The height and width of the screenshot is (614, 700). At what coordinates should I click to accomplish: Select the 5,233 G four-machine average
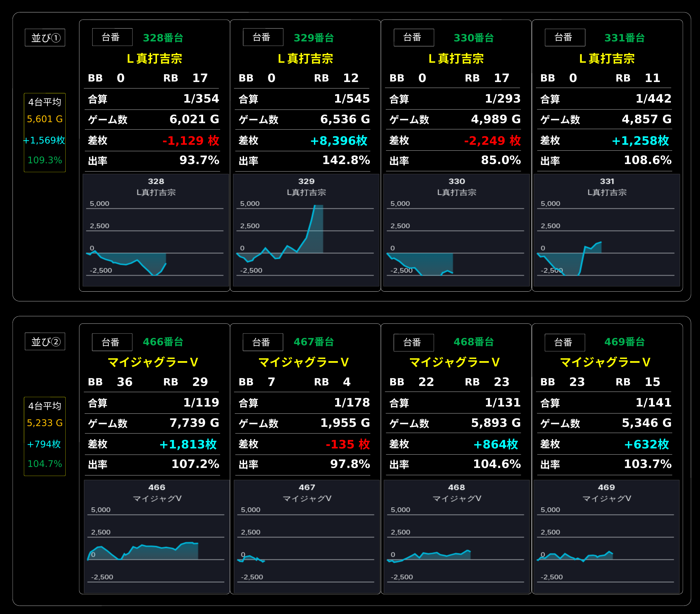[45, 423]
